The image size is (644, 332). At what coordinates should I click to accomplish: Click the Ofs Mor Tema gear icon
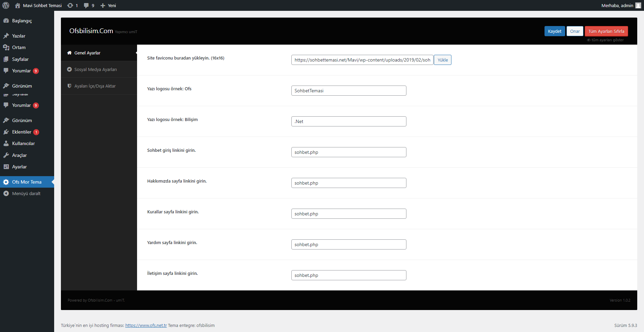coord(6,182)
